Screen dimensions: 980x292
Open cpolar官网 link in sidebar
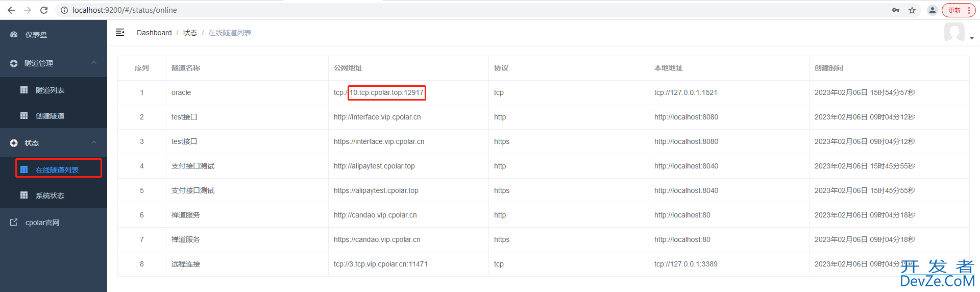point(54,223)
